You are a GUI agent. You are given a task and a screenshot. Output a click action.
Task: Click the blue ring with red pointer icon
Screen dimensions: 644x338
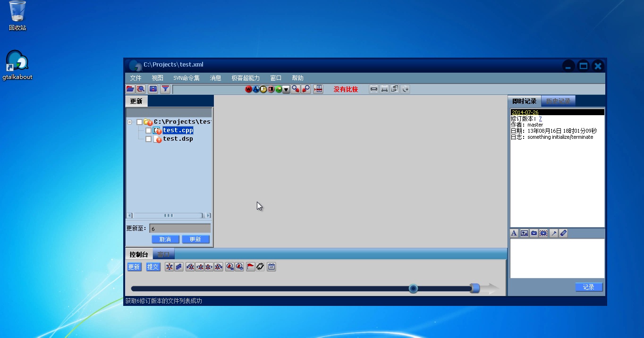pyautogui.click(x=306, y=89)
